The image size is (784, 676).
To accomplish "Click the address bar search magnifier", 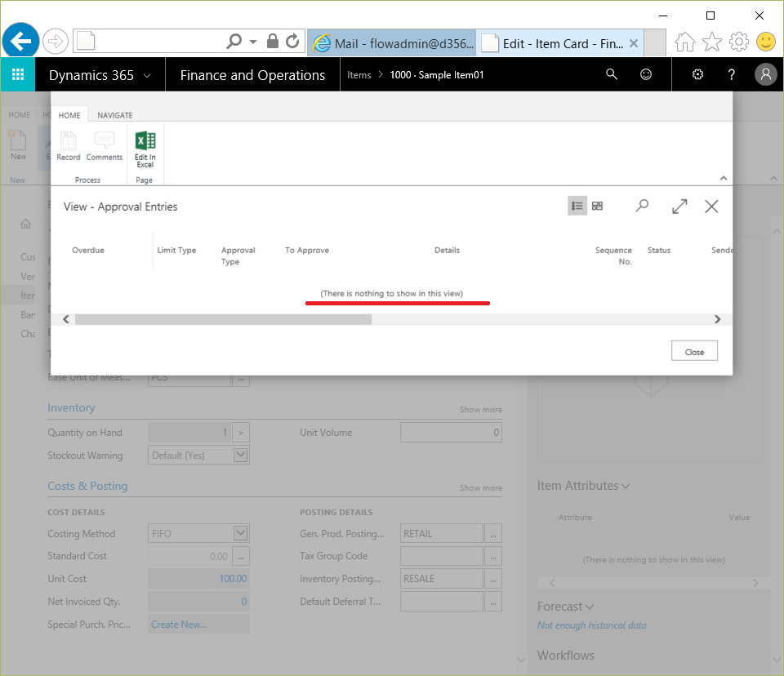I will pos(234,41).
